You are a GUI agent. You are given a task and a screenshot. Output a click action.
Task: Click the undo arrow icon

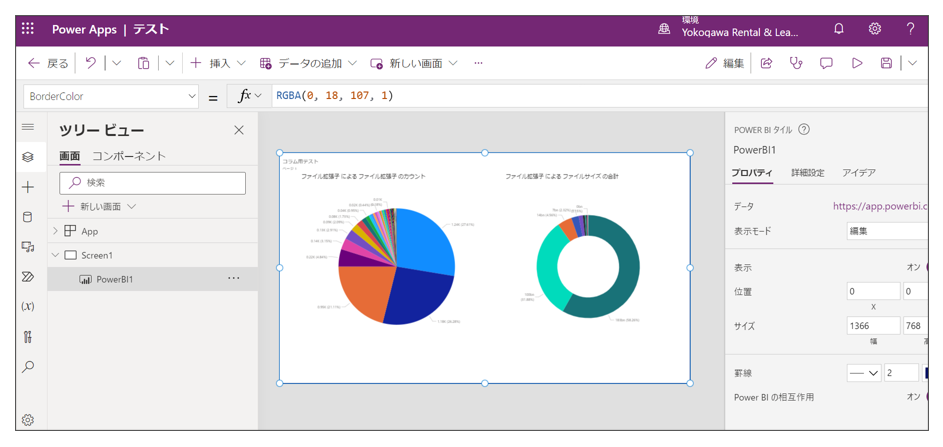click(x=91, y=63)
